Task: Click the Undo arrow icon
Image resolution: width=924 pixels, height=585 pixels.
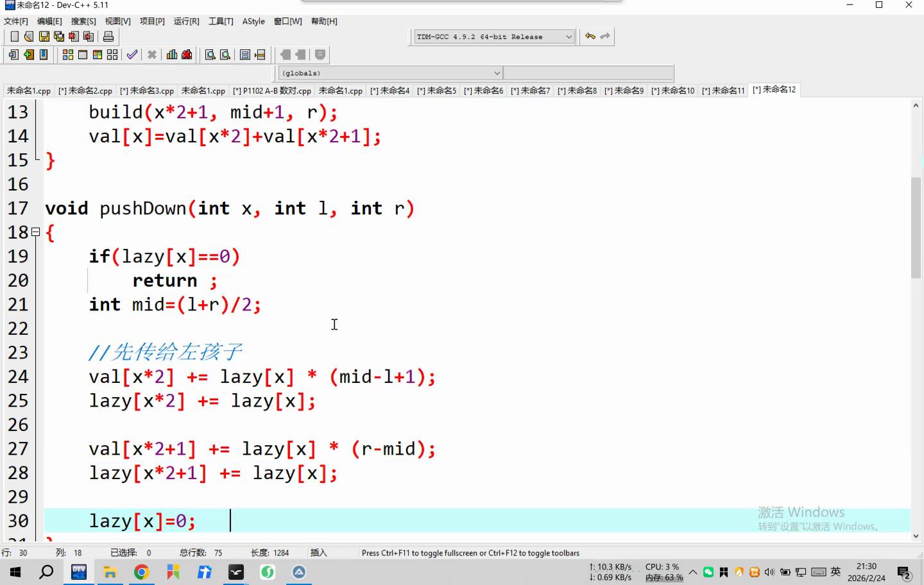Action: (590, 37)
